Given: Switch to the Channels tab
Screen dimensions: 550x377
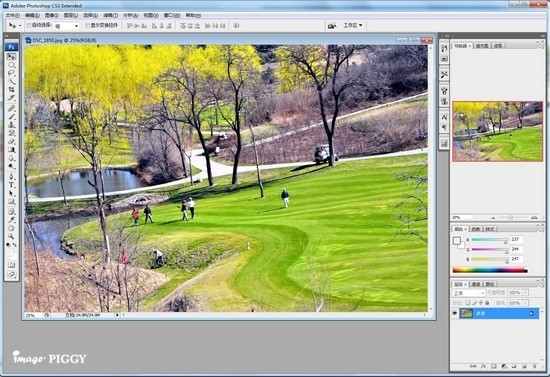Looking at the screenshot, I should point(476,284).
